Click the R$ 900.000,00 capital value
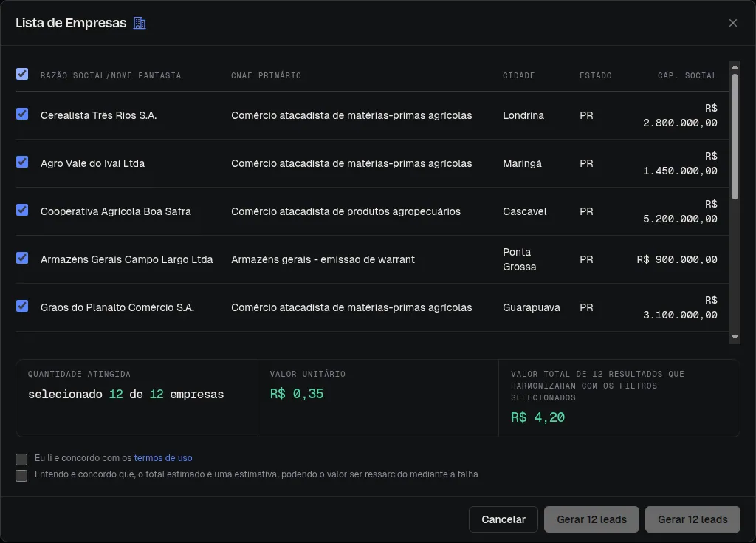 point(677,259)
